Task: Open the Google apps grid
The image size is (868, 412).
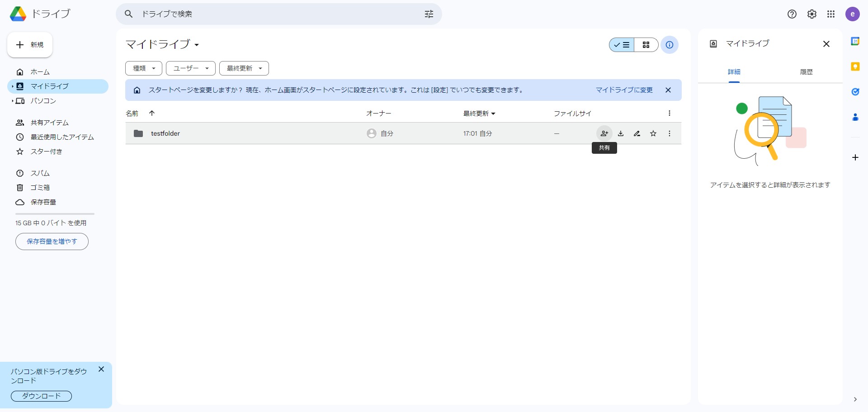Action: pyautogui.click(x=831, y=14)
